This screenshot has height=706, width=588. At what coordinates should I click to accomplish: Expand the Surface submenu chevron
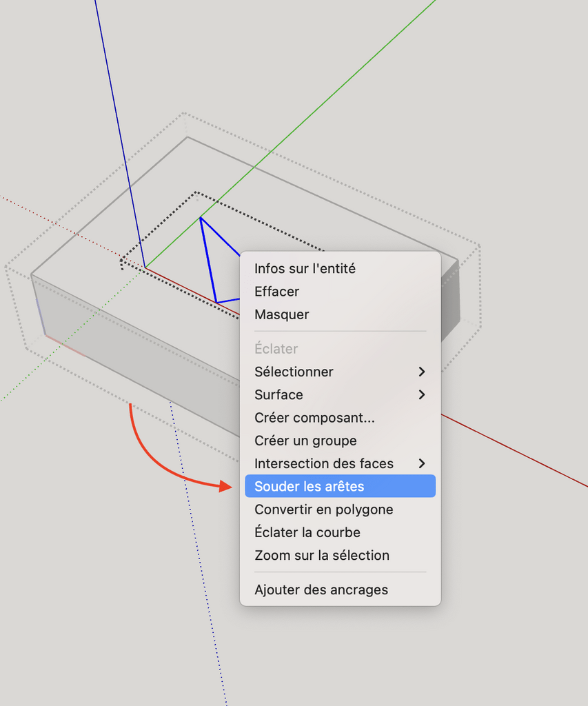(422, 394)
